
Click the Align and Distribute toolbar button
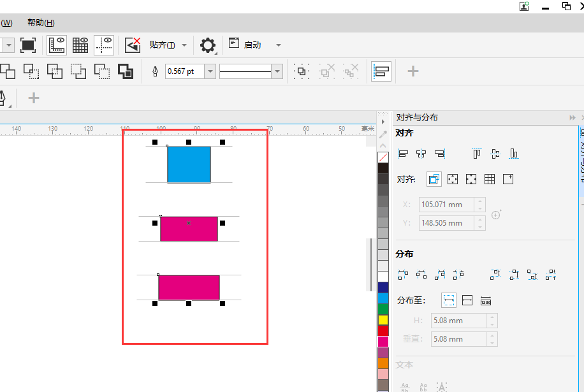pyautogui.click(x=381, y=71)
